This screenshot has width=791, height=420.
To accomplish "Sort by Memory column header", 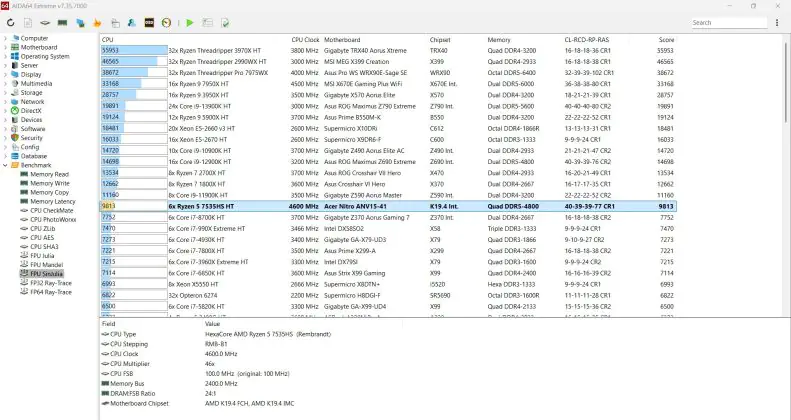I will click(x=499, y=40).
